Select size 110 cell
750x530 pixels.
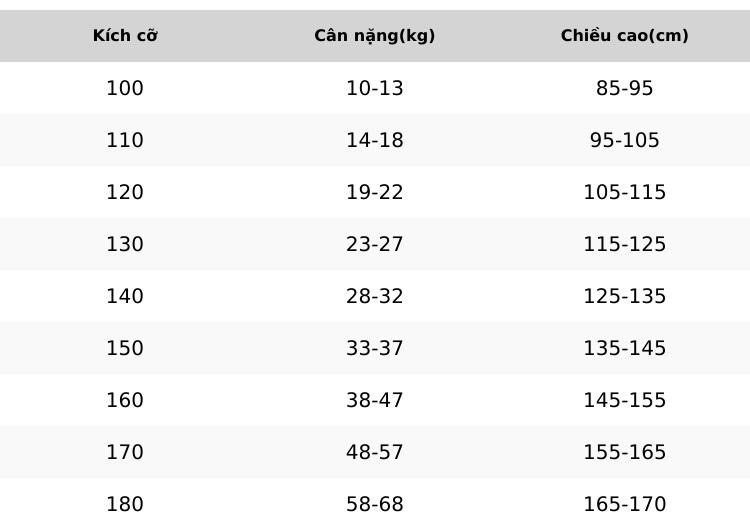(125, 141)
